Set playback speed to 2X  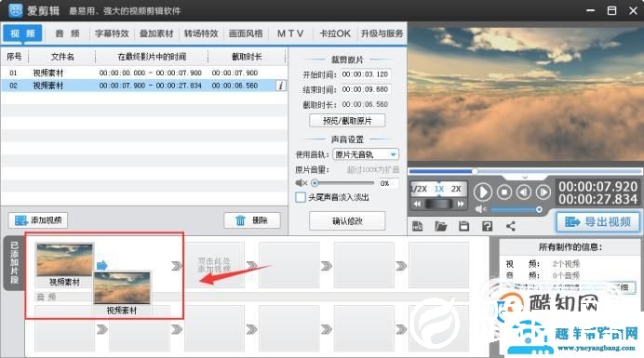tap(456, 189)
